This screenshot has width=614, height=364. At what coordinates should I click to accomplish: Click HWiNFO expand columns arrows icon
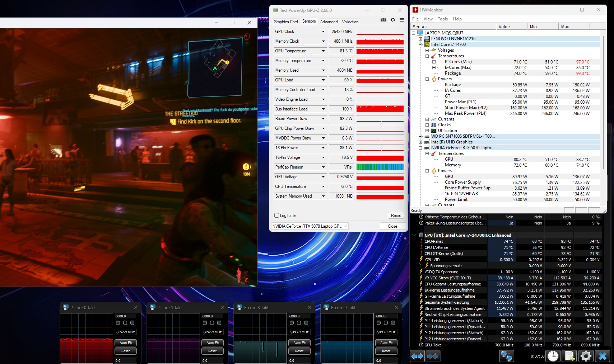pos(417,356)
